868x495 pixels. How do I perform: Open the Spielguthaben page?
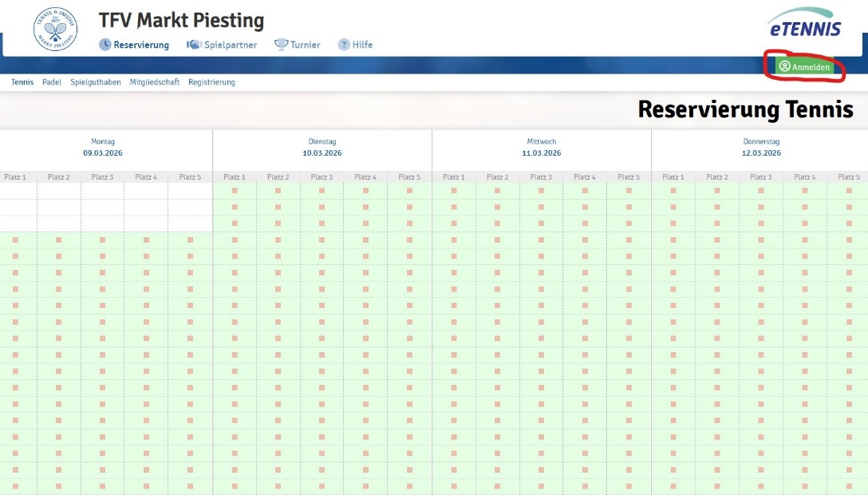(96, 82)
